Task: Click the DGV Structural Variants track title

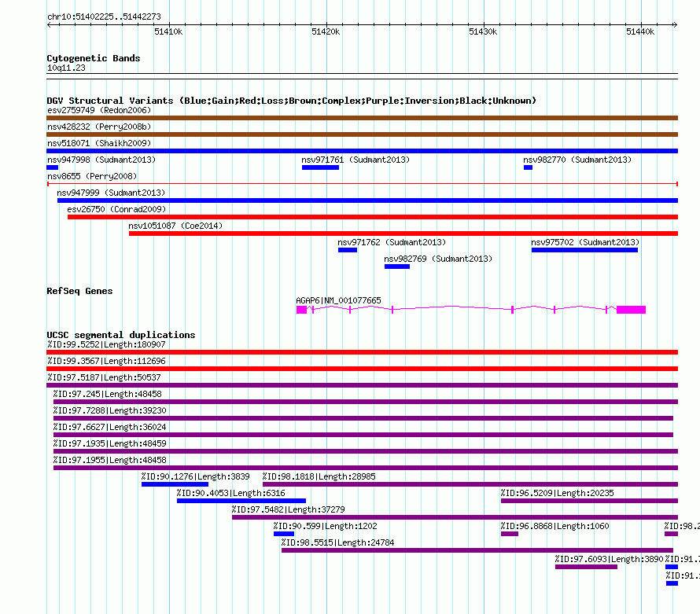Action: coord(292,101)
